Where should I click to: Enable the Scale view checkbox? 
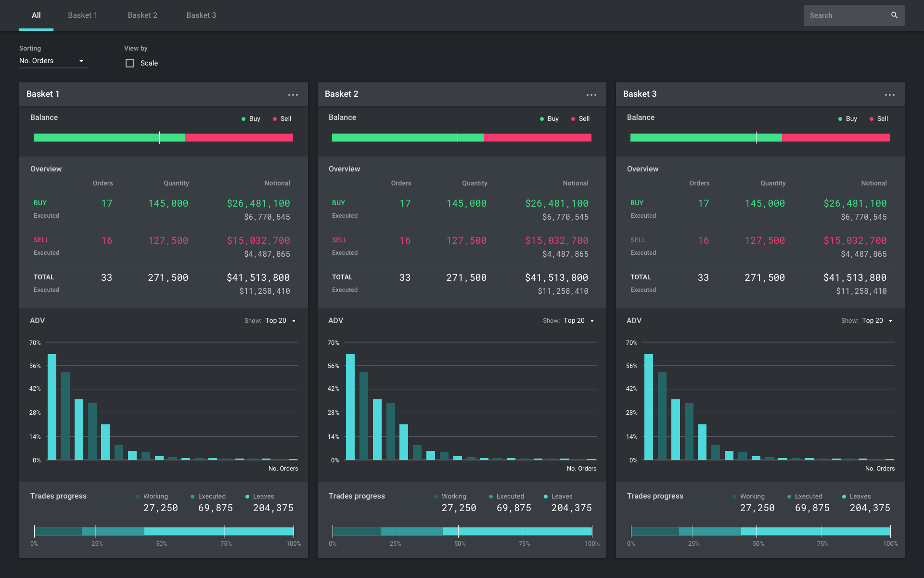tap(130, 63)
